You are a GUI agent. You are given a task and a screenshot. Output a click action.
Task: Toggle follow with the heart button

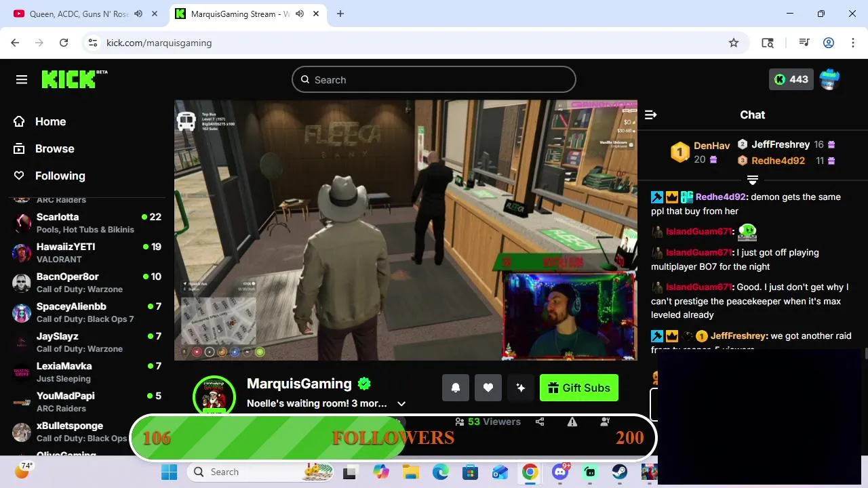point(488,388)
